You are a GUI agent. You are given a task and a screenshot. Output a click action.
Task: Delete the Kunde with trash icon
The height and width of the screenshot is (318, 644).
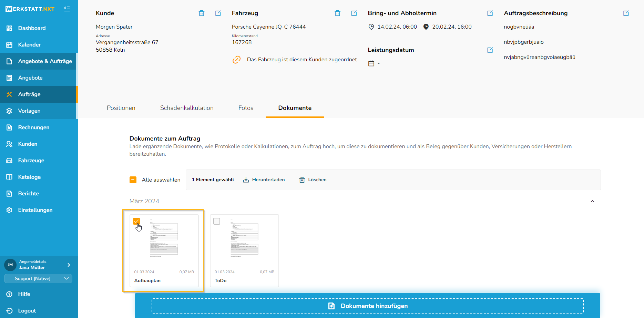point(202,13)
